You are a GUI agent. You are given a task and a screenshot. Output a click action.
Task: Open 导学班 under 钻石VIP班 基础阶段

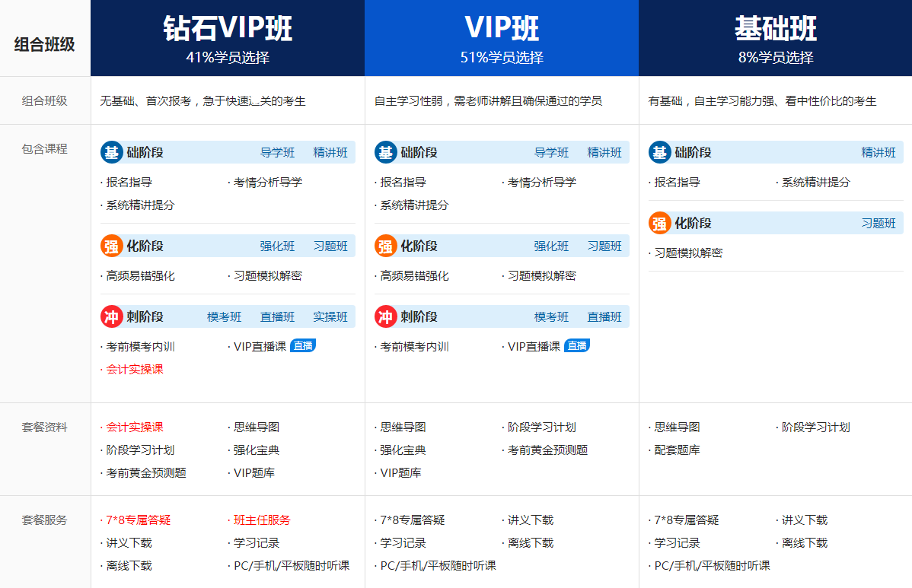pos(277,153)
